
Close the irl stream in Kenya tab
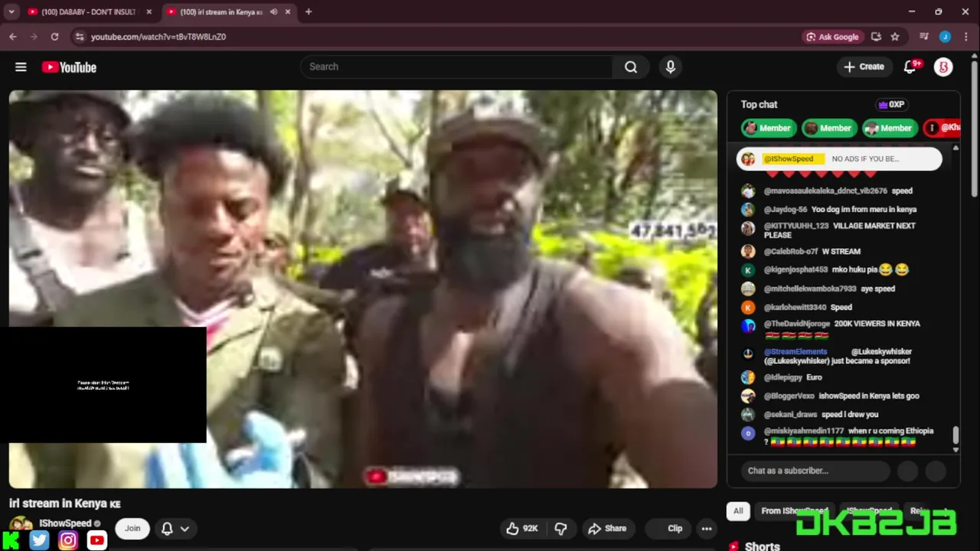coord(288,11)
